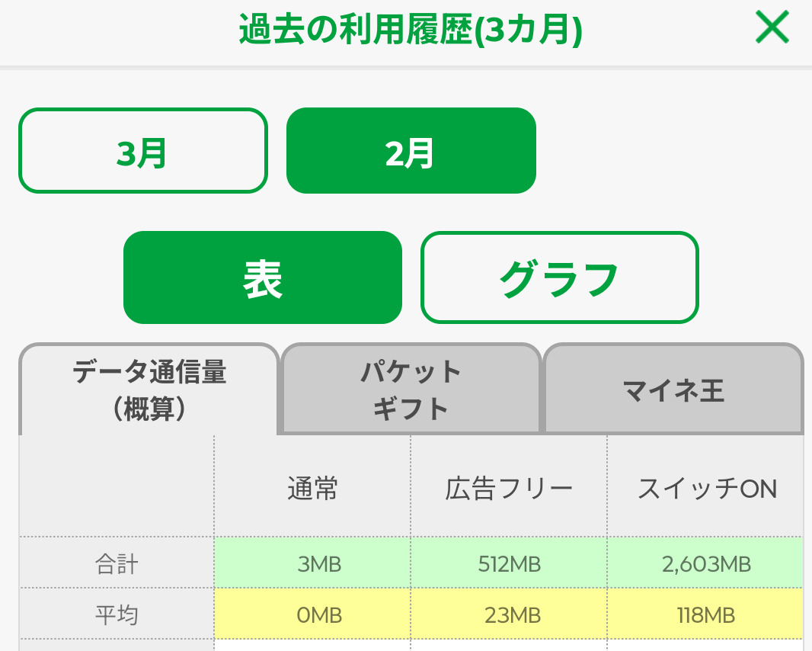Switch to 表 table view

(x=262, y=277)
